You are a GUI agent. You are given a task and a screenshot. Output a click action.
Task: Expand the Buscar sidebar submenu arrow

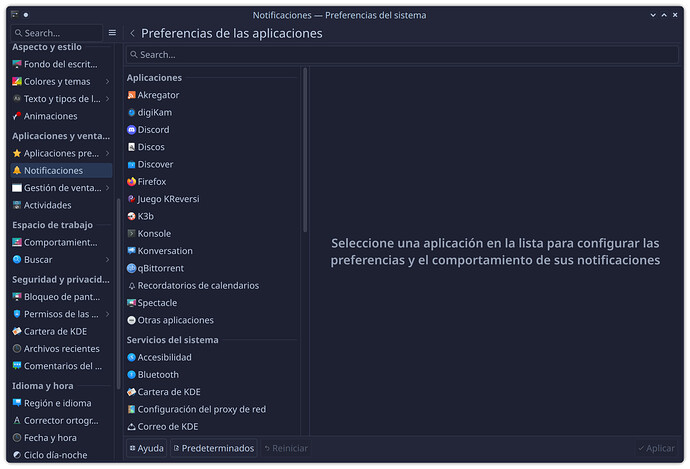click(108, 259)
